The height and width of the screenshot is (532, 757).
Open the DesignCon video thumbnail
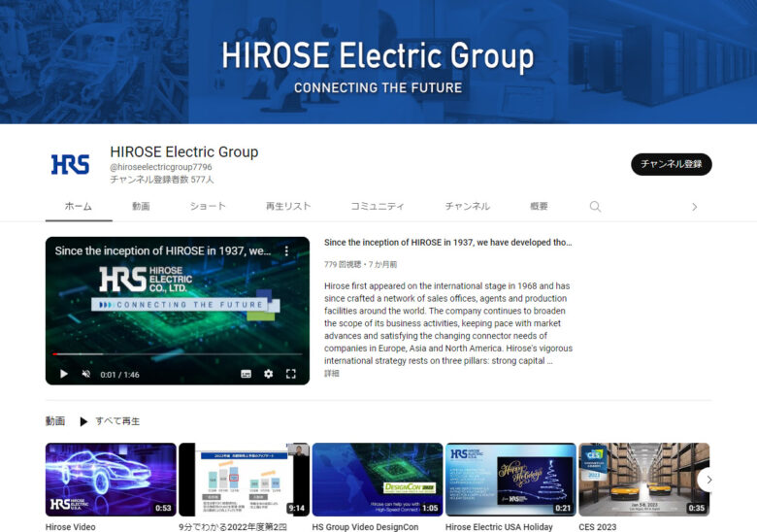click(378, 480)
